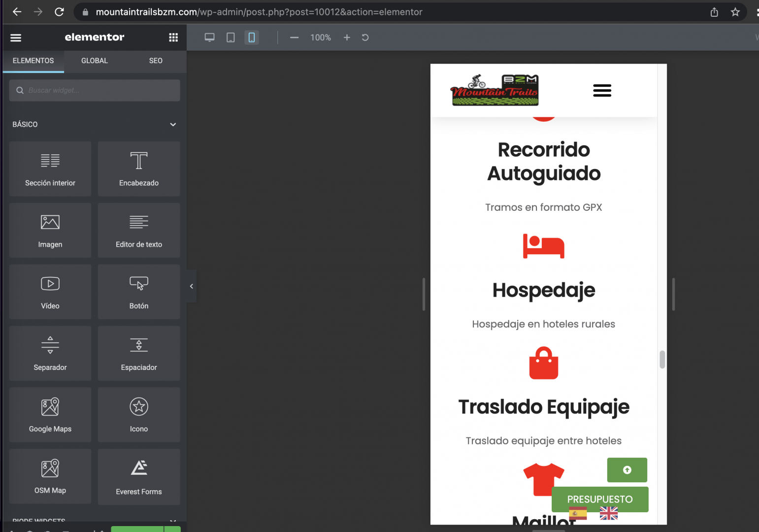The image size is (759, 532).
Task: Switch to tablet preview mode
Action: 231,37
